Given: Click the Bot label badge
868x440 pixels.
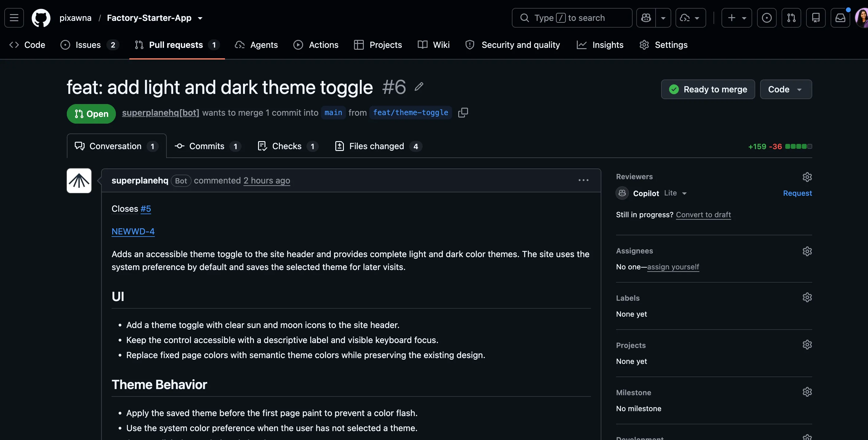Looking at the screenshot, I should pyautogui.click(x=181, y=181).
